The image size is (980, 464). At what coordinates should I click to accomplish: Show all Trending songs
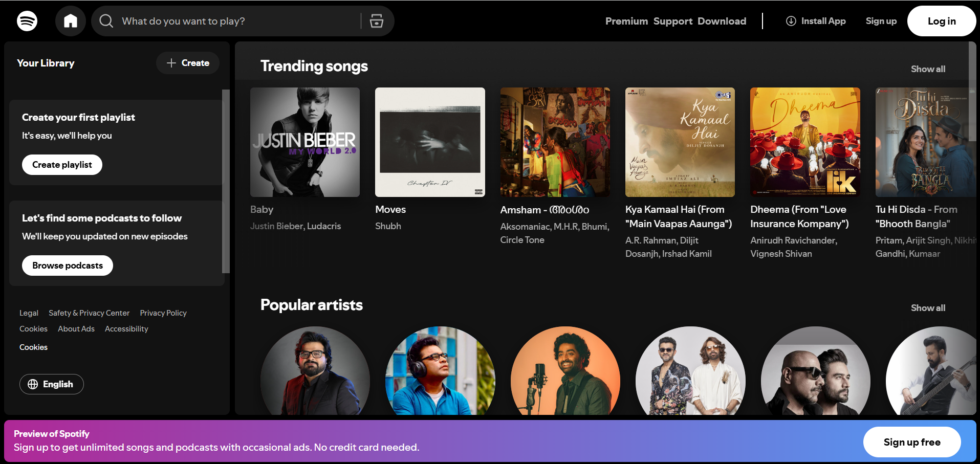click(x=928, y=69)
